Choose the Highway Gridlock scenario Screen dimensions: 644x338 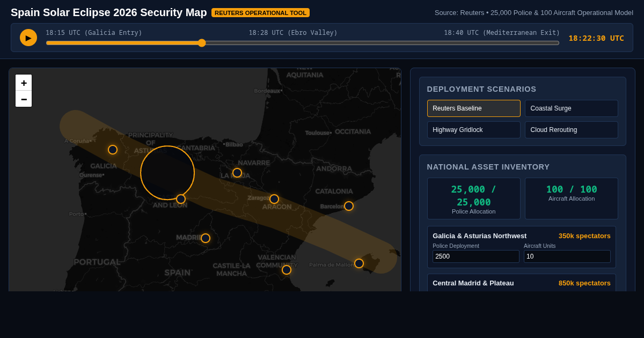[x=474, y=130]
